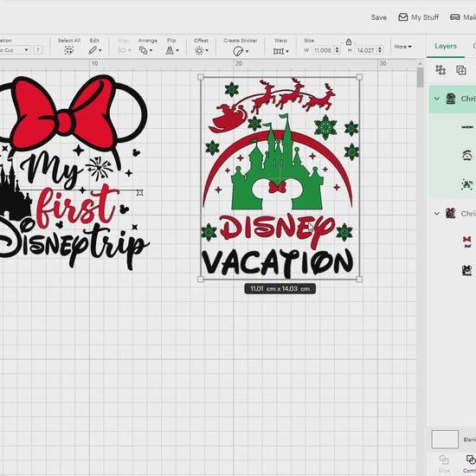Select the green castle layer thumbnail
Viewport: 476px width, 476px height.
pyautogui.click(x=467, y=184)
